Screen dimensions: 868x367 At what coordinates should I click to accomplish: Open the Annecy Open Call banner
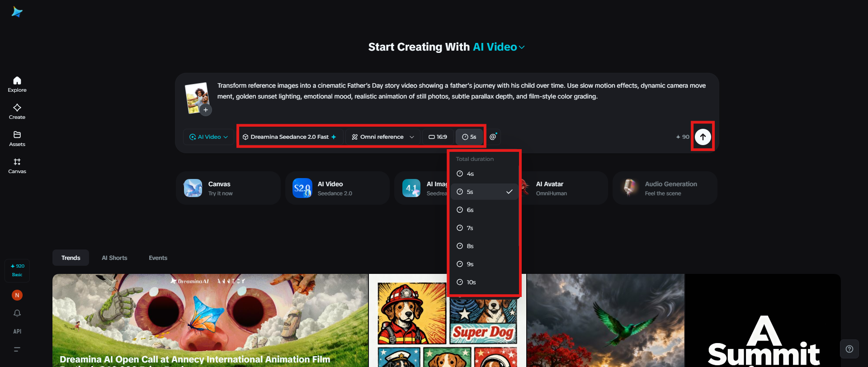(x=210, y=320)
